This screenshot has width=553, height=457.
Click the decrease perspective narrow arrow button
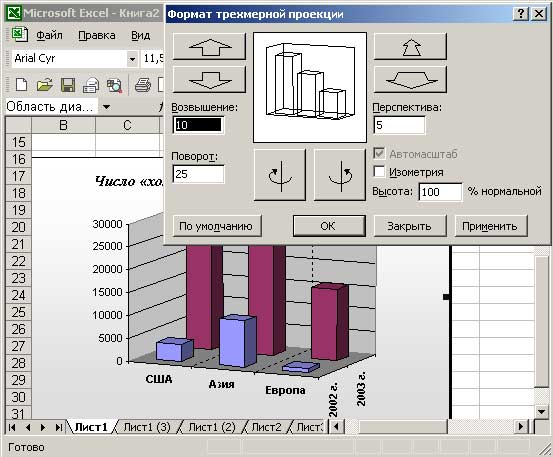[410, 47]
